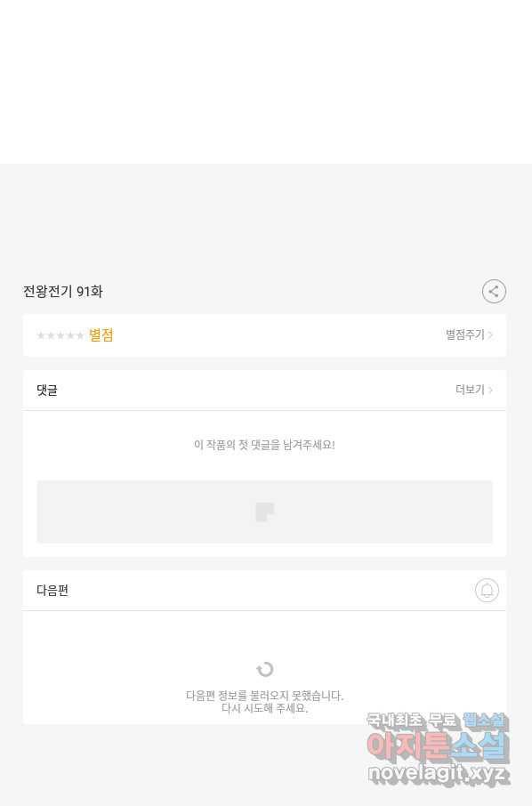Click the gray comment input placeholder area

[x=265, y=512]
